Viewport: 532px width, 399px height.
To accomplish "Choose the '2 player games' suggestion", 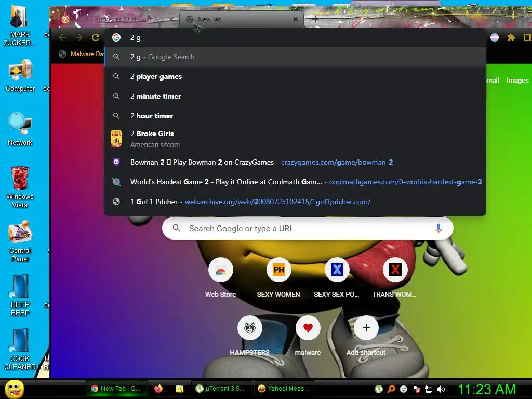I will tap(295, 76).
